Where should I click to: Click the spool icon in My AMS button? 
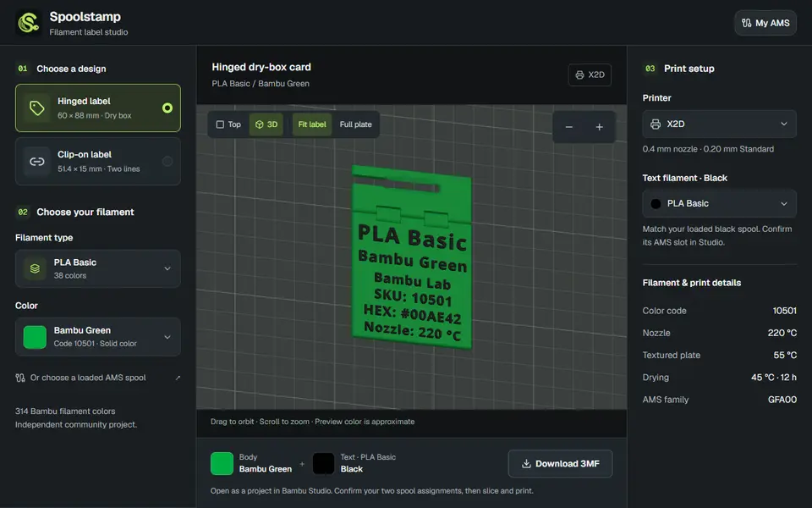[x=746, y=23]
